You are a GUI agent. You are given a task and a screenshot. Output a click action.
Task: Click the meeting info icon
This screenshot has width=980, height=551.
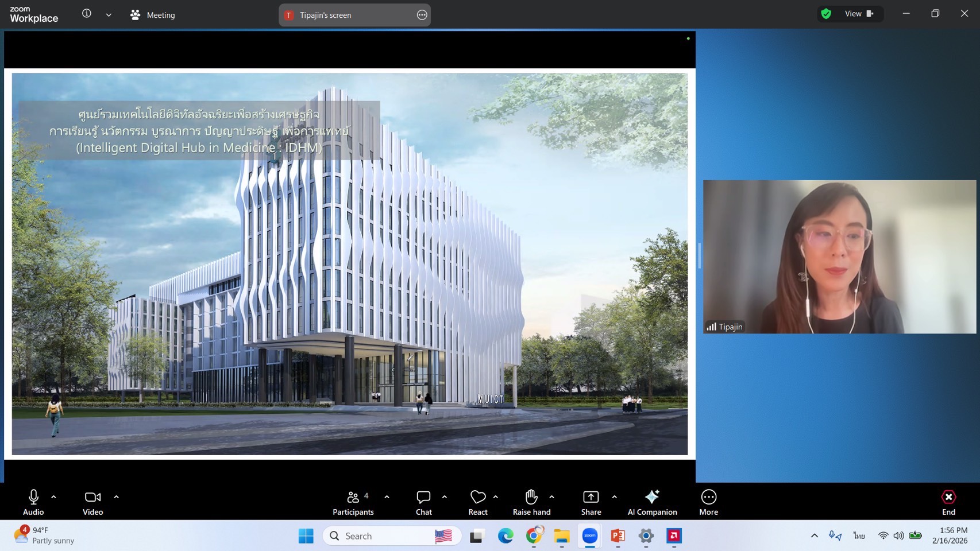click(x=87, y=14)
